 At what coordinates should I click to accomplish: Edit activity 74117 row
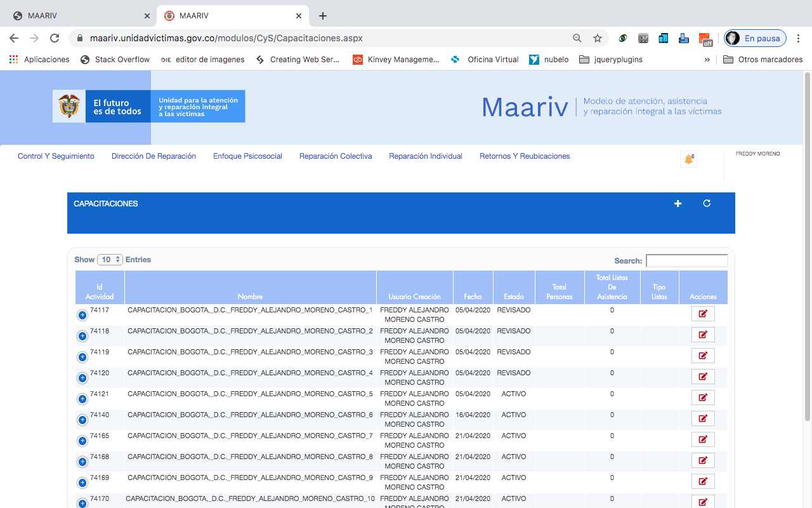(703, 314)
